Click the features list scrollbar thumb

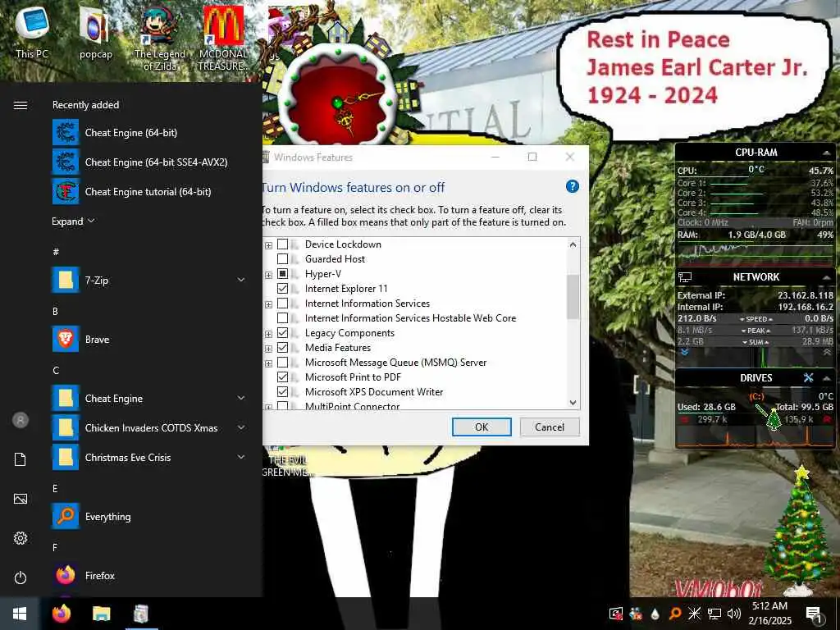point(573,297)
